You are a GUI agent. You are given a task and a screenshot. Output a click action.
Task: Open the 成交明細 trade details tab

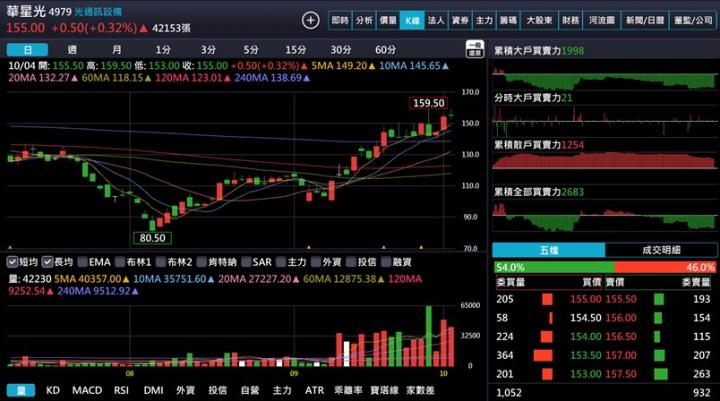click(661, 250)
